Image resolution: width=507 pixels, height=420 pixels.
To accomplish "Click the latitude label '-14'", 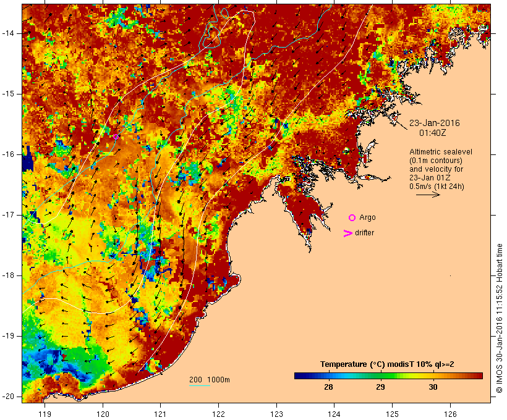I will click(8, 33).
